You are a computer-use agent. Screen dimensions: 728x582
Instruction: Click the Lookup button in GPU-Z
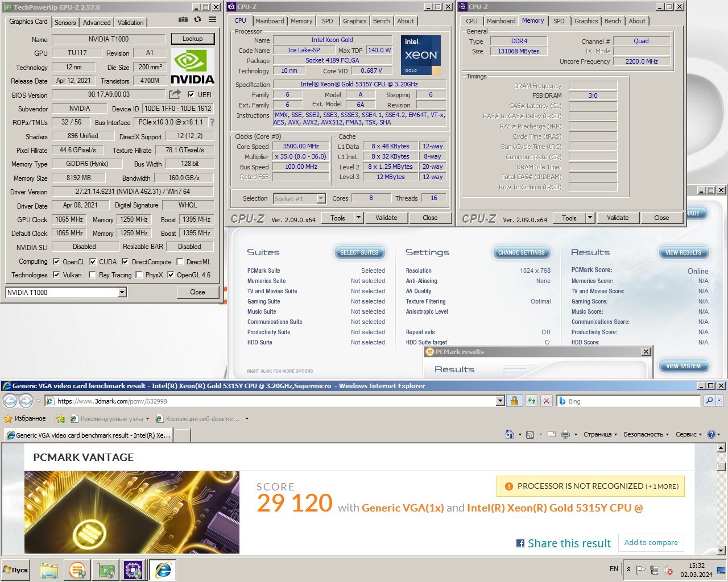tap(193, 39)
